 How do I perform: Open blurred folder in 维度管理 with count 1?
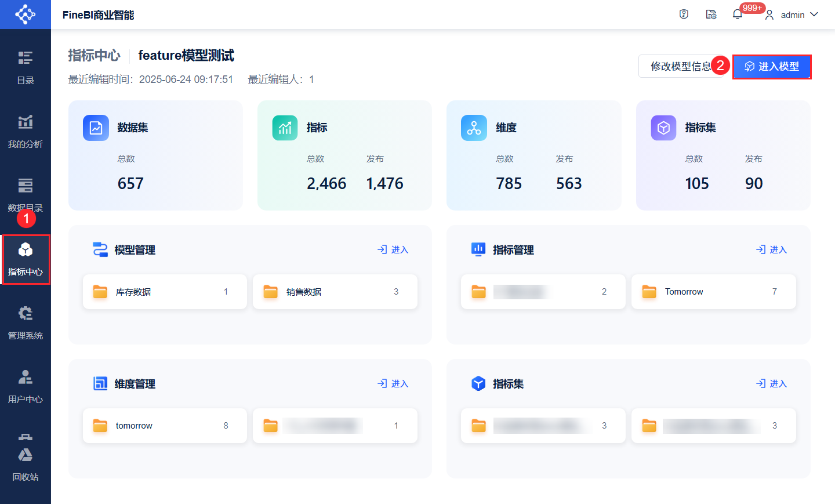(335, 426)
